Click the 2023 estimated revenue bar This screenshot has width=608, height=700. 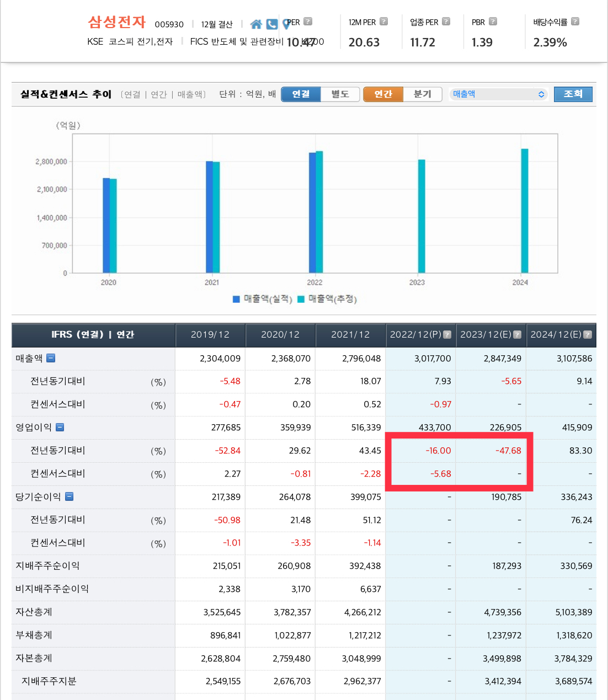[422, 216]
